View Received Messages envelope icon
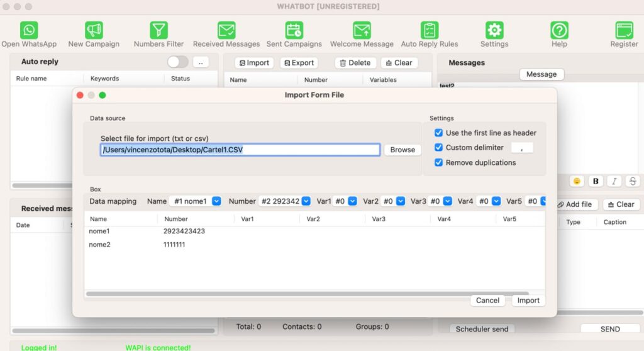Viewport: 644px width, 351px height. click(x=226, y=30)
